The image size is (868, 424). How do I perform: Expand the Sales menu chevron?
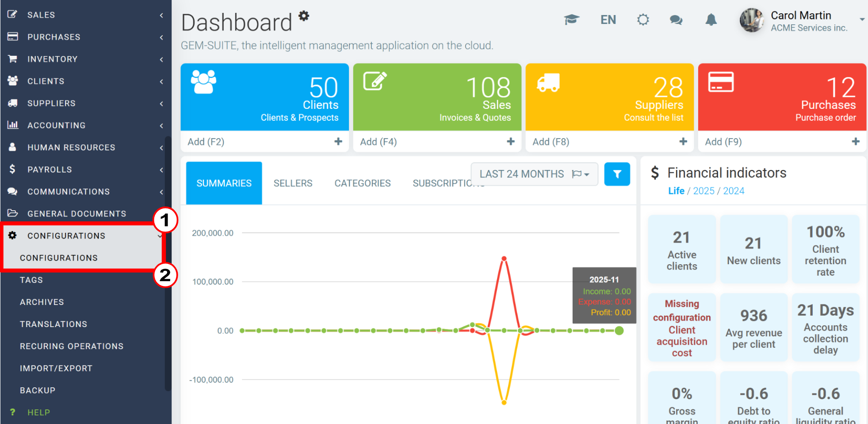click(x=161, y=15)
